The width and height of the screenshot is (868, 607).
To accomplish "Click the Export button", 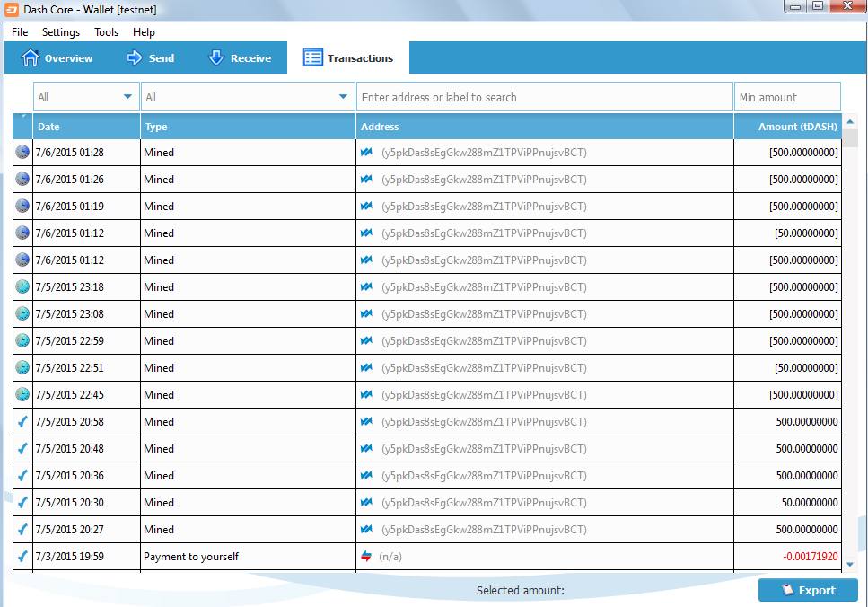I will (808, 590).
